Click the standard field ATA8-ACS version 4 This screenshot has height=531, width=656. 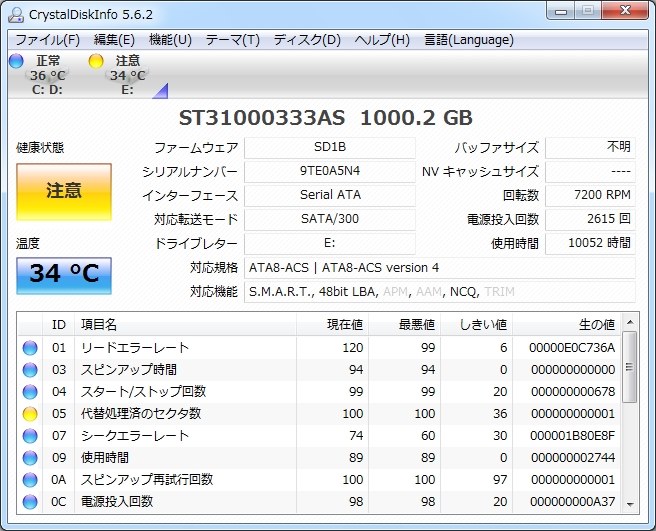[440, 268]
